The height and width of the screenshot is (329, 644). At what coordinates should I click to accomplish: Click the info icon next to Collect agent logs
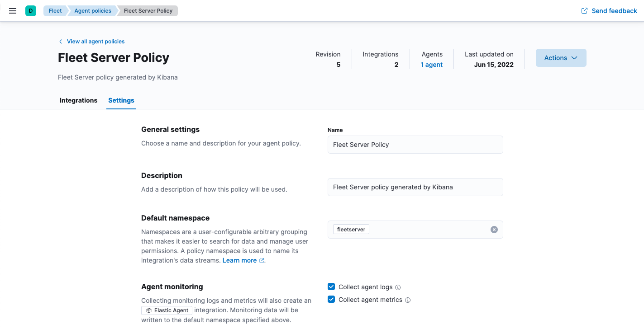pos(398,287)
